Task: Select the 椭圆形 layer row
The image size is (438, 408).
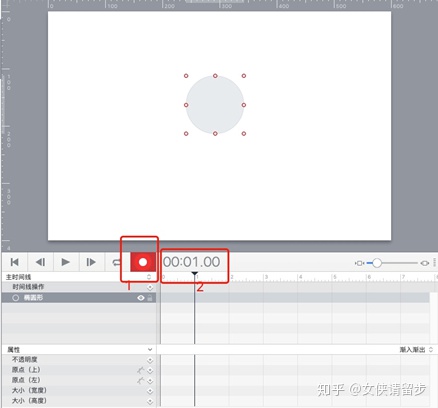Action: 79,298
